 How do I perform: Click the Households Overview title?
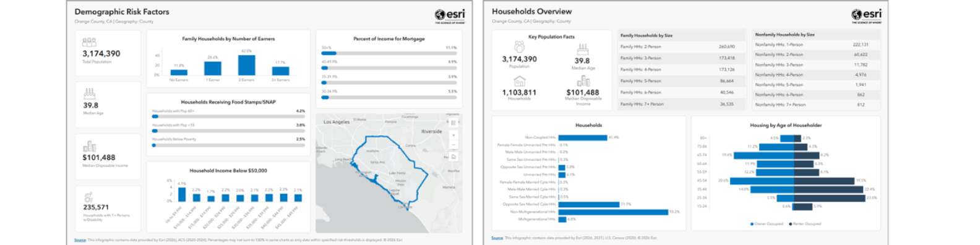coord(532,11)
